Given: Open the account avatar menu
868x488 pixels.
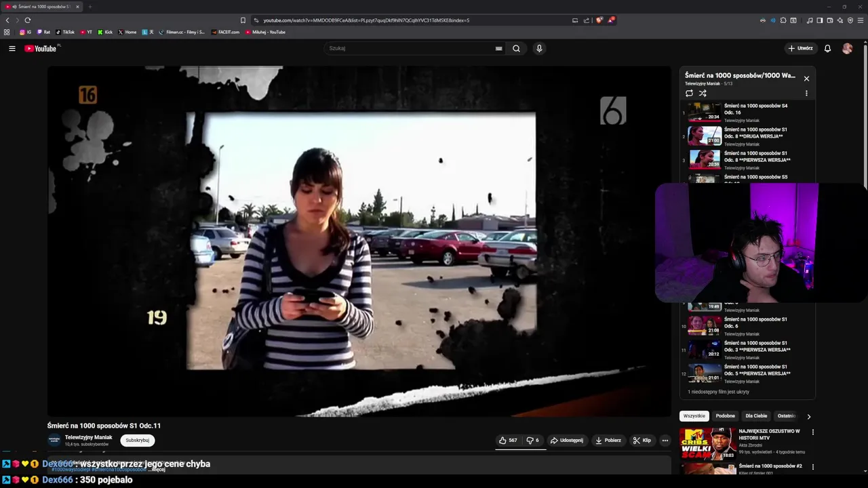Looking at the screenshot, I should 847,48.
